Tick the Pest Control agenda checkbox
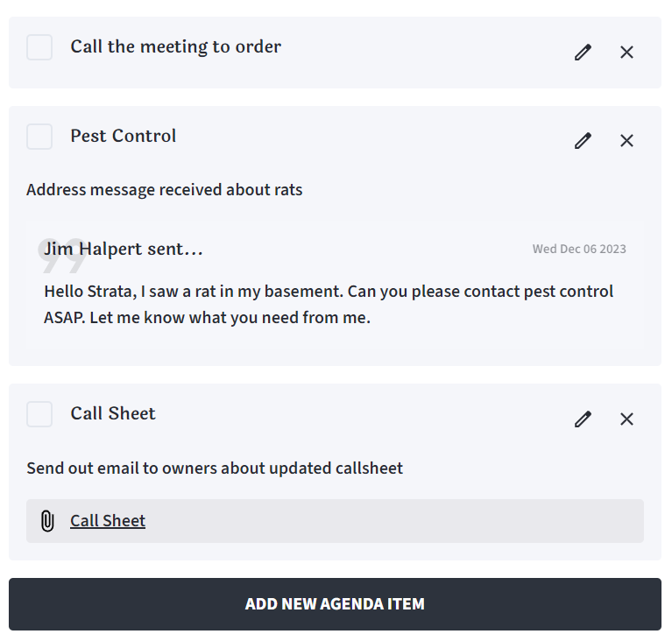 coord(39,137)
